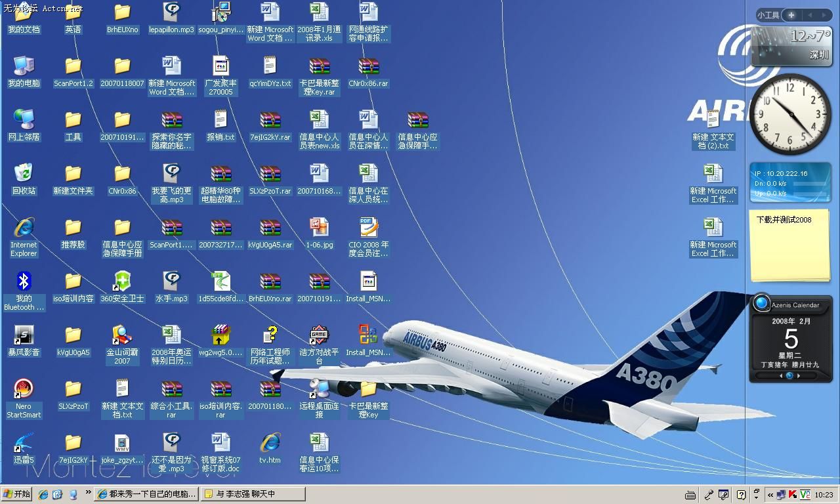Open the 工具 folder
Screen dimensions: 840x504
73,126
